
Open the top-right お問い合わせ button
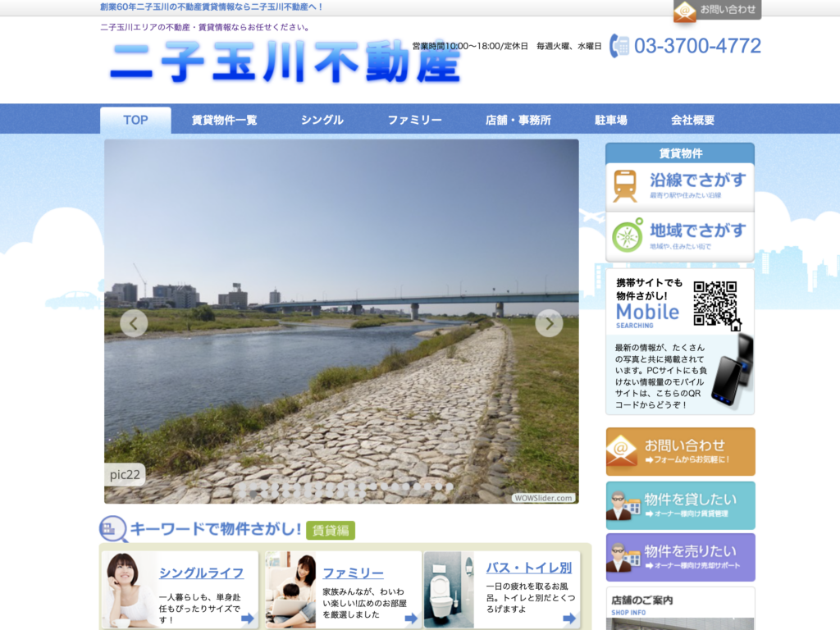tap(717, 10)
